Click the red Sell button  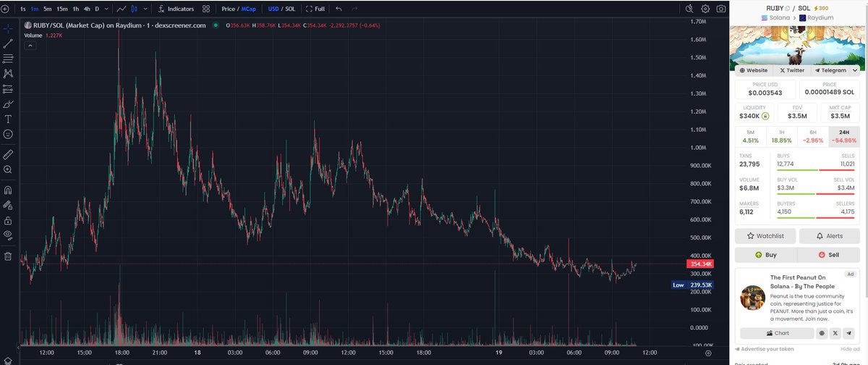pos(829,255)
